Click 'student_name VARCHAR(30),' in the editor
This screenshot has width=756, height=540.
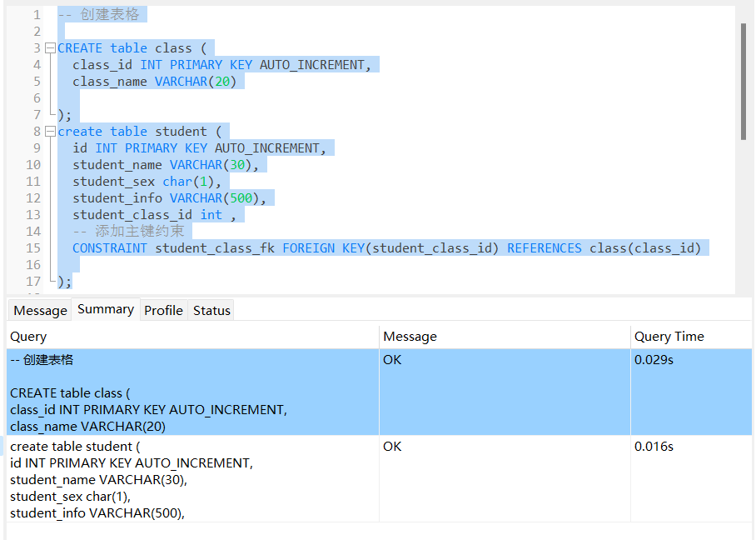166,164
